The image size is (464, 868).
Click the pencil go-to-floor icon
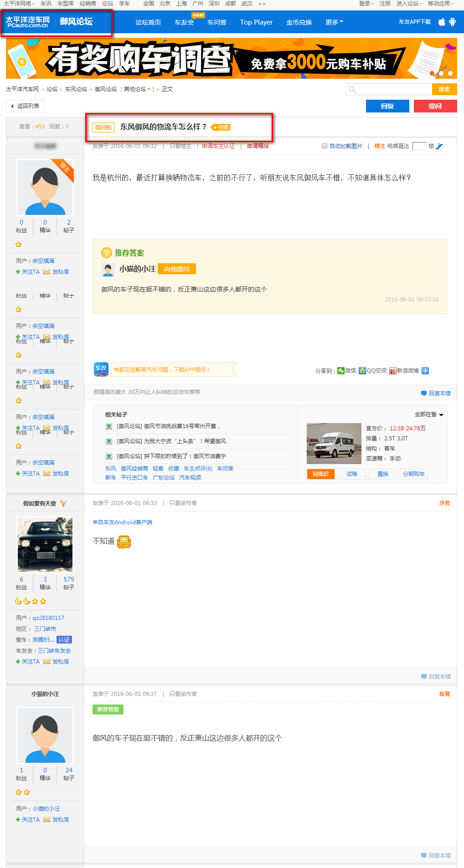[x=439, y=146]
